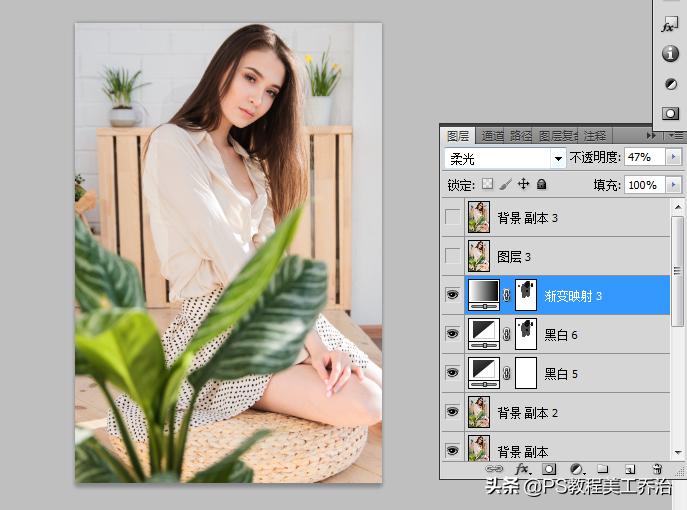Screen dimensions: 687x510
Task: Click the black-white adjustment icon of 黑白 6
Action: (484, 334)
